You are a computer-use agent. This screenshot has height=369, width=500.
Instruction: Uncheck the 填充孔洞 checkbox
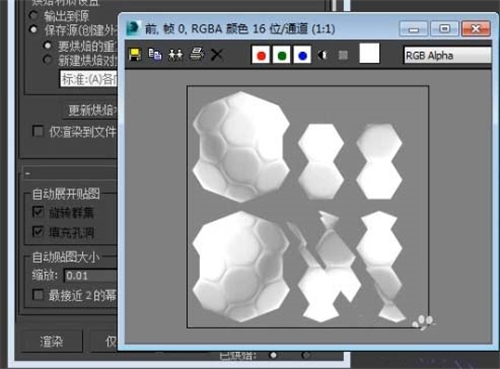(x=38, y=232)
